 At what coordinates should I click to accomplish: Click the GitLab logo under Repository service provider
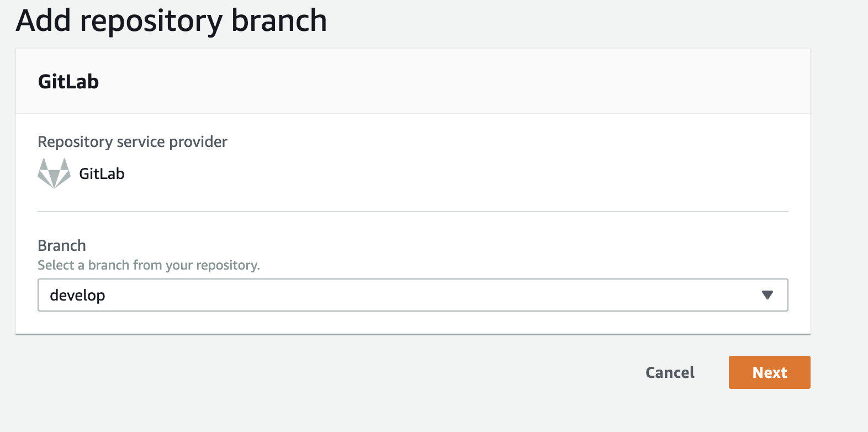click(x=54, y=173)
